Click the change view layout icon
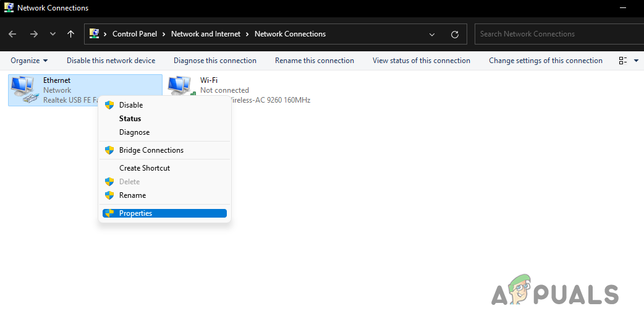The width and height of the screenshot is (644, 332). [x=622, y=61]
